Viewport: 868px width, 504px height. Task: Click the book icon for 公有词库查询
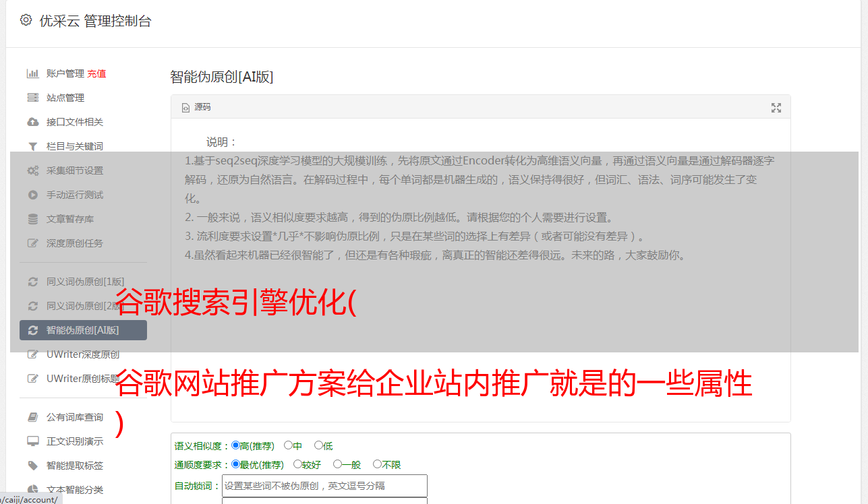[x=32, y=417]
